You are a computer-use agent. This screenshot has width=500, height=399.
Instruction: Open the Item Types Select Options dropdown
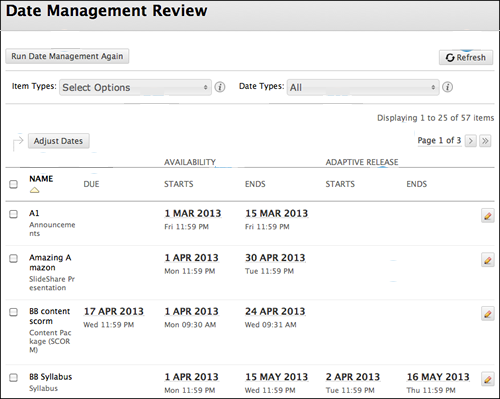pos(135,87)
